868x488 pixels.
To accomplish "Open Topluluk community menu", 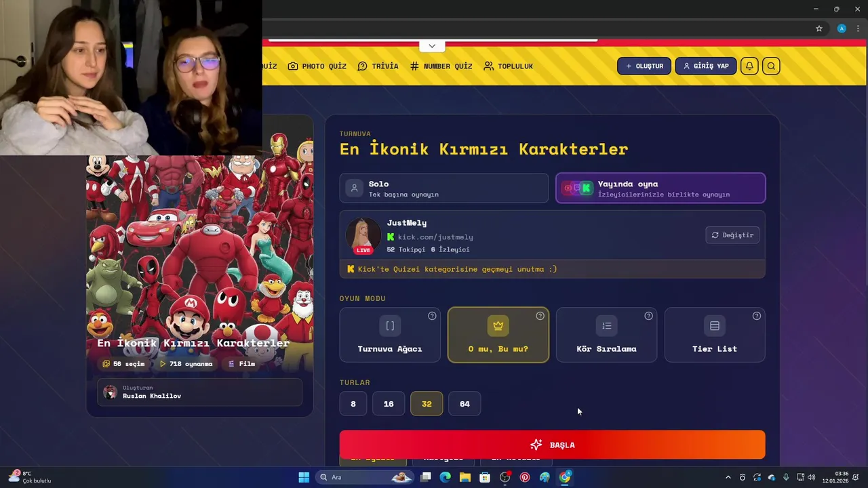I will [508, 66].
